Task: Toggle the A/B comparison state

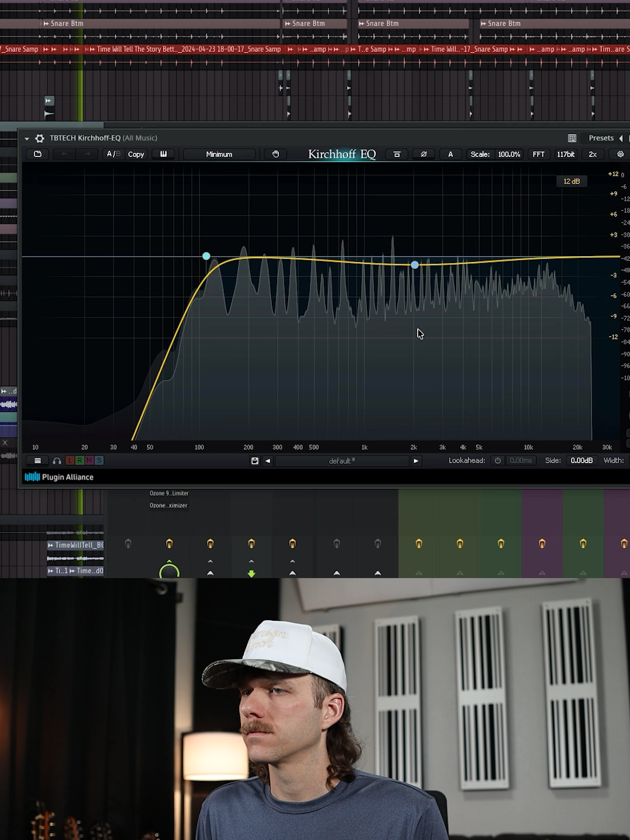Action: [113, 154]
